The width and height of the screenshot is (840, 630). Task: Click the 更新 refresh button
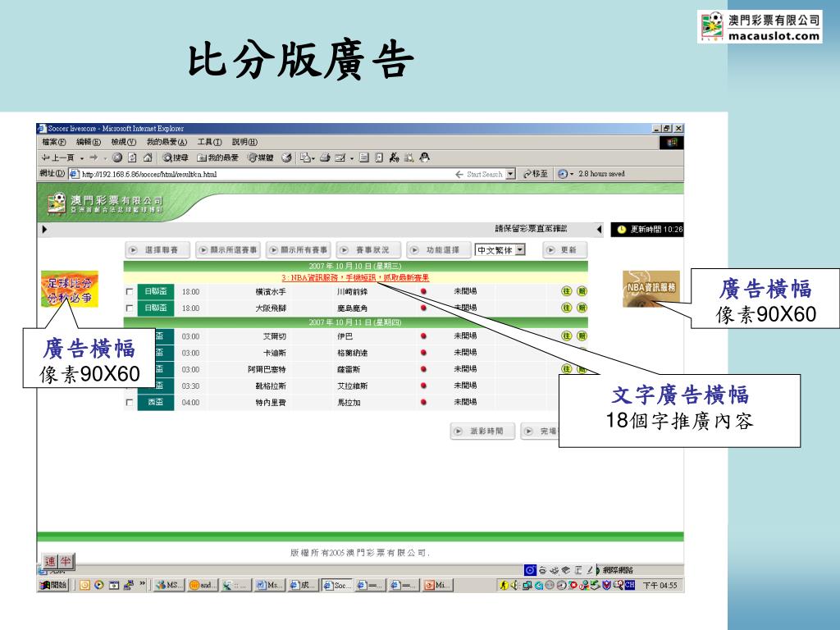click(x=564, y=250)
